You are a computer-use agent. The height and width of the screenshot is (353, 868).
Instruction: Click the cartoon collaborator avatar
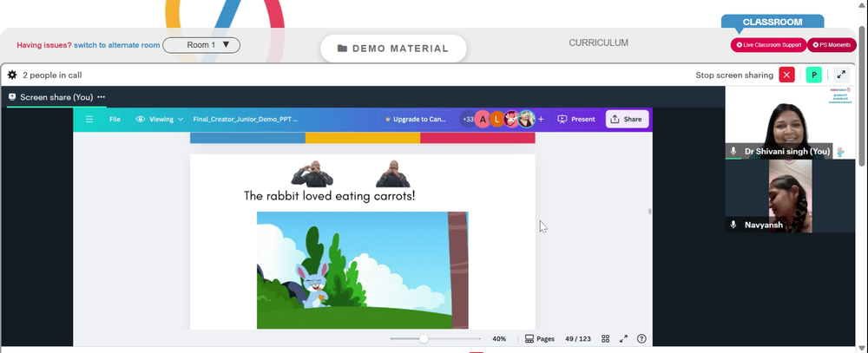[511, 119]
